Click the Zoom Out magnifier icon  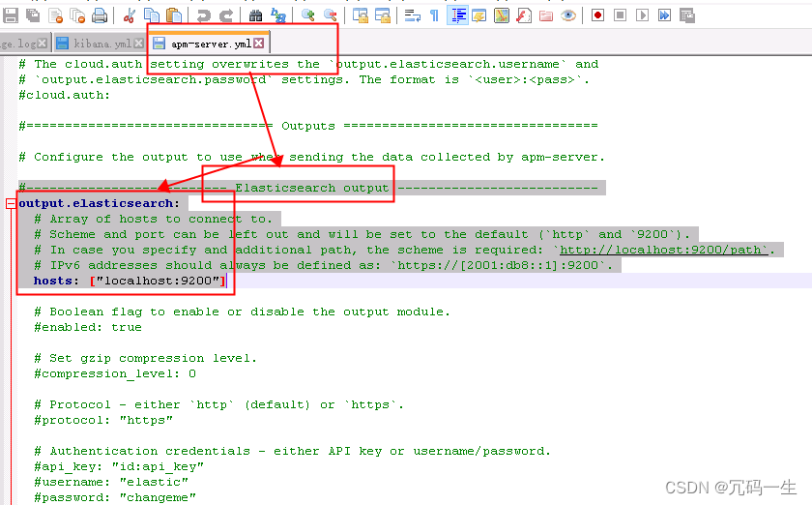pos(330,15)
